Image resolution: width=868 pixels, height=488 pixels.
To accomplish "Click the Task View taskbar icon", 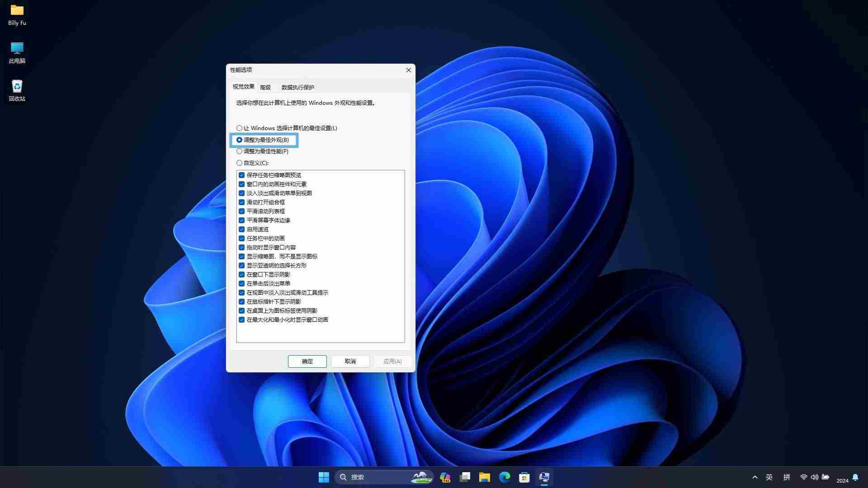I will click(x=465, y=477).
